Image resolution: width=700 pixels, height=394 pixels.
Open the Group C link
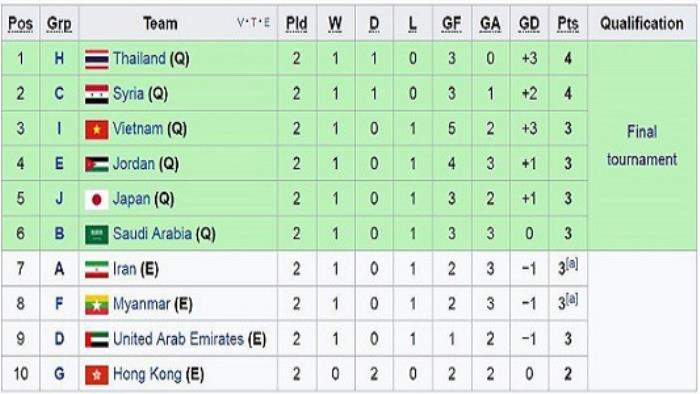pyautogui.click(x=59, y=94)
